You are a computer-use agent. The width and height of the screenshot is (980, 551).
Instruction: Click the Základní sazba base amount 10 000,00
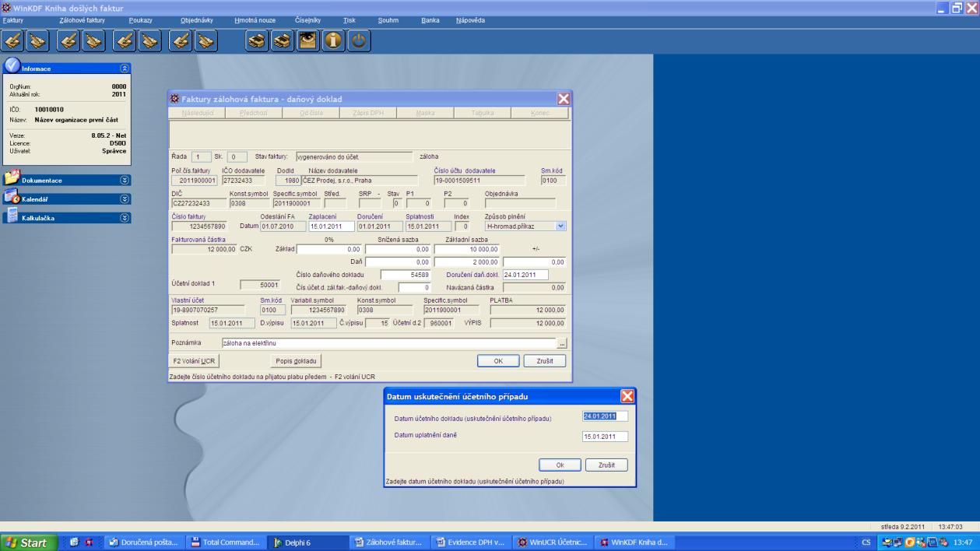point(466,250)
